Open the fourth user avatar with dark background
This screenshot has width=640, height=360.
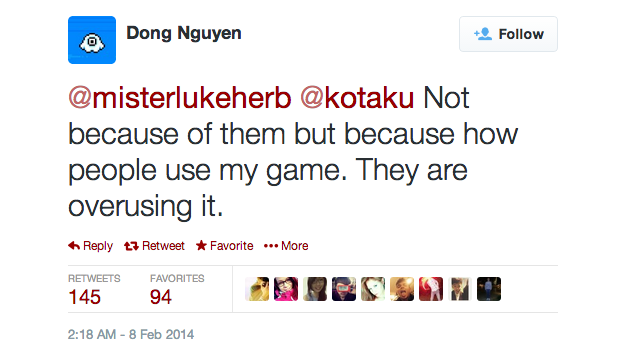[x=344, y=289]
